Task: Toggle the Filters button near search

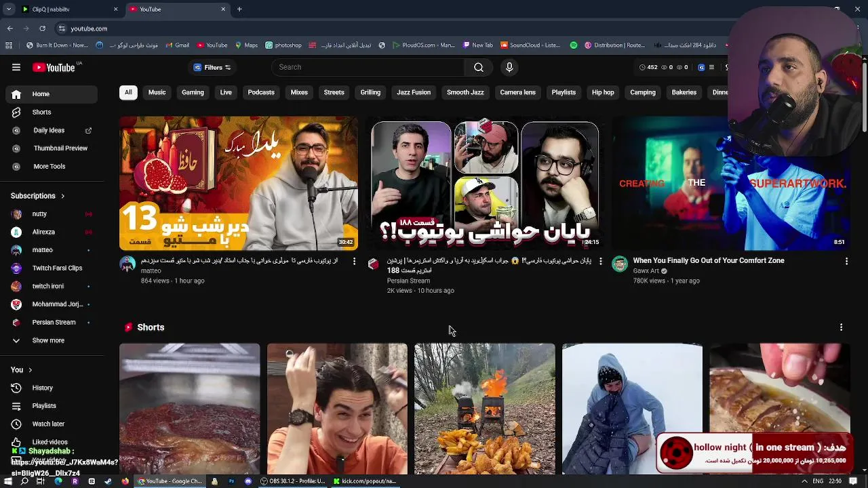Action: (x=212, y=67)
